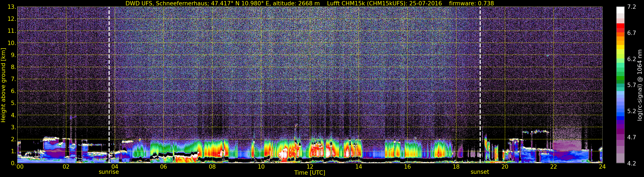The image size is (644, 177).
Task: Click the '11.' height tick label
Action: click(12, 31)
